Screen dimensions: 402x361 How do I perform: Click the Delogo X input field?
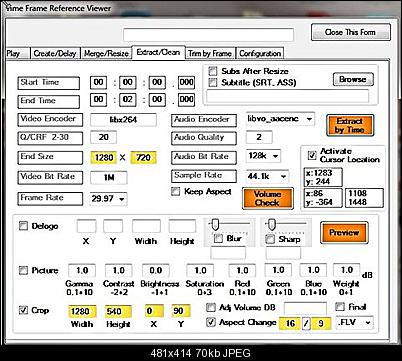pyautogui.click(x=86, y=226)
